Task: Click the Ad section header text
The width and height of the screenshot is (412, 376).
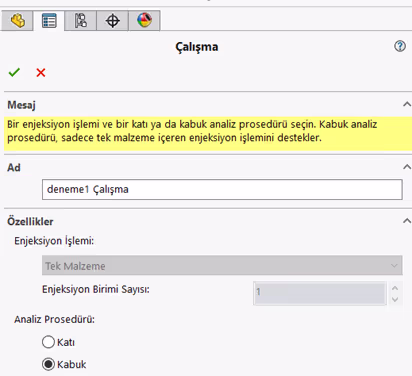Action: [14, 167]
